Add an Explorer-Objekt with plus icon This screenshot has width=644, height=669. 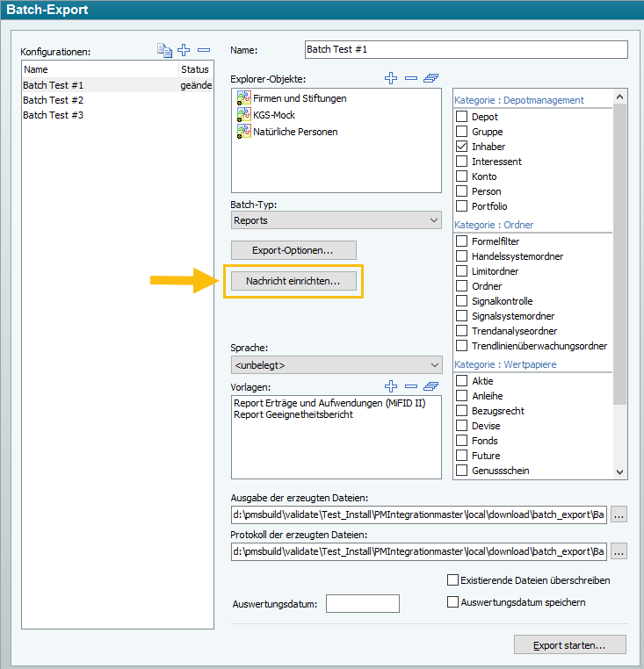point(391,78)
